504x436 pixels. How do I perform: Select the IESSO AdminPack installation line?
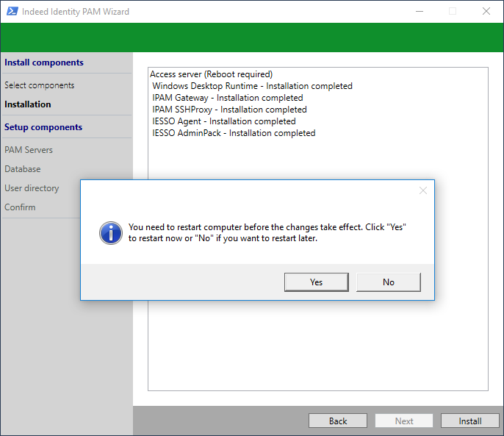[x=234, y=133]
